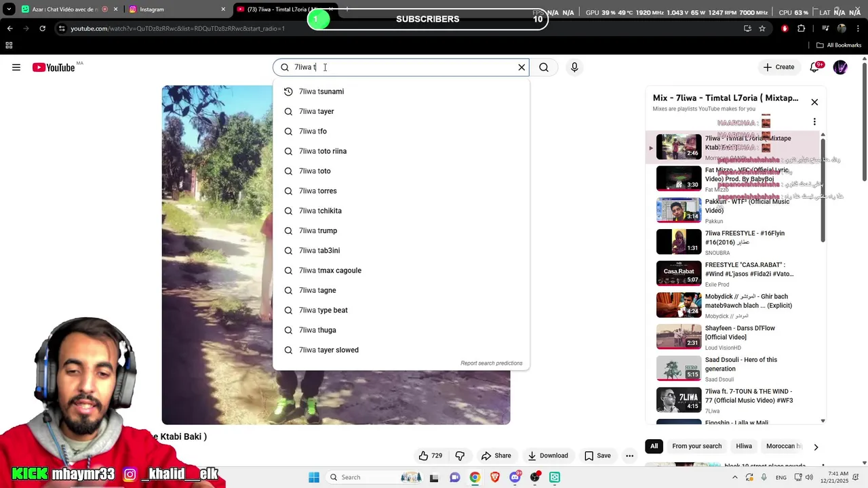Open 7liwa ft. 7-TOUN & THE WIND video
Screen dimensions: 868x488
pos(732,400)
